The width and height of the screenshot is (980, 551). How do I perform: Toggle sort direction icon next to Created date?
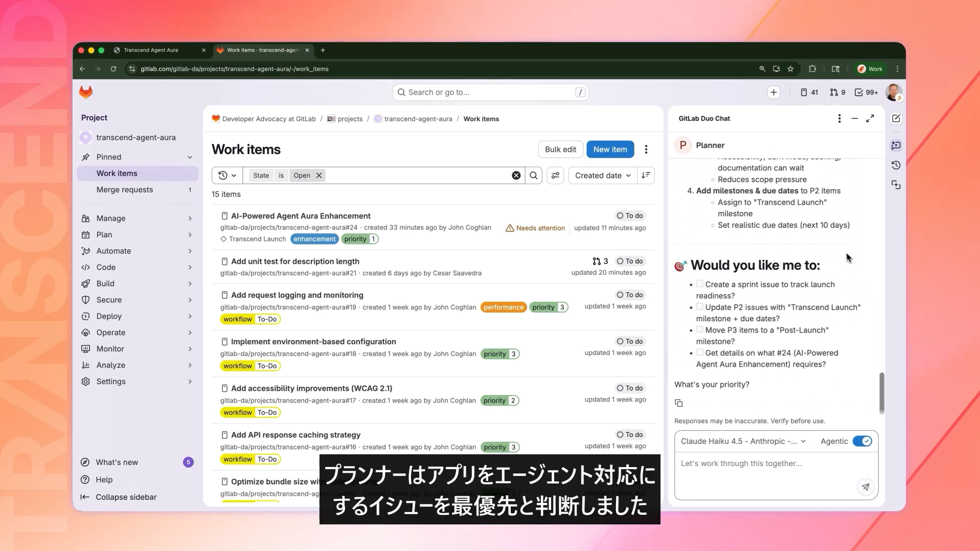pyautogui.click(x=646, y=175)
